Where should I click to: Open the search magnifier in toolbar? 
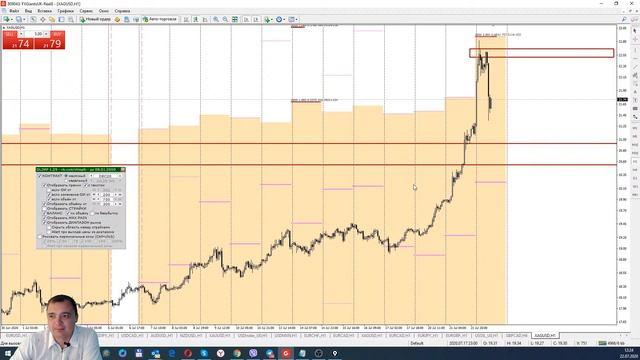click(624, 19)
